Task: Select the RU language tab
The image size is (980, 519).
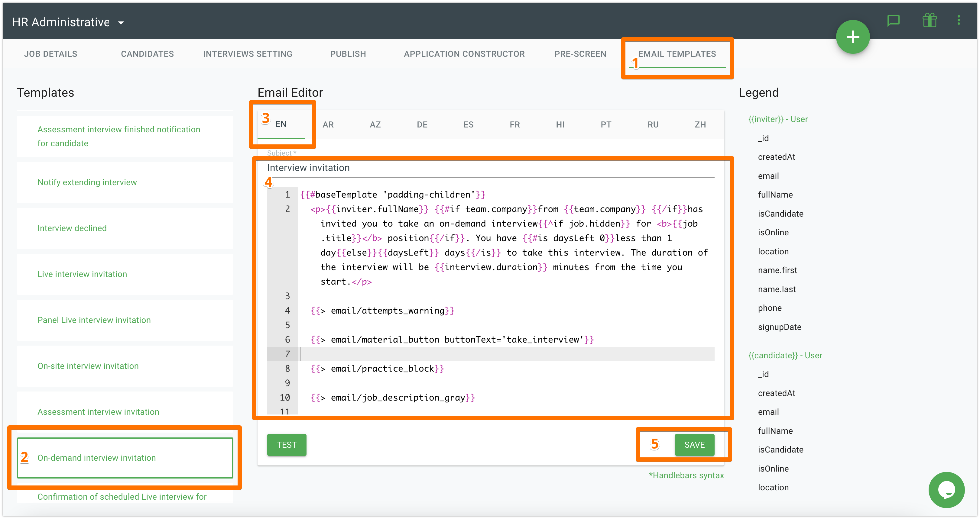Action: click(653, 125)
